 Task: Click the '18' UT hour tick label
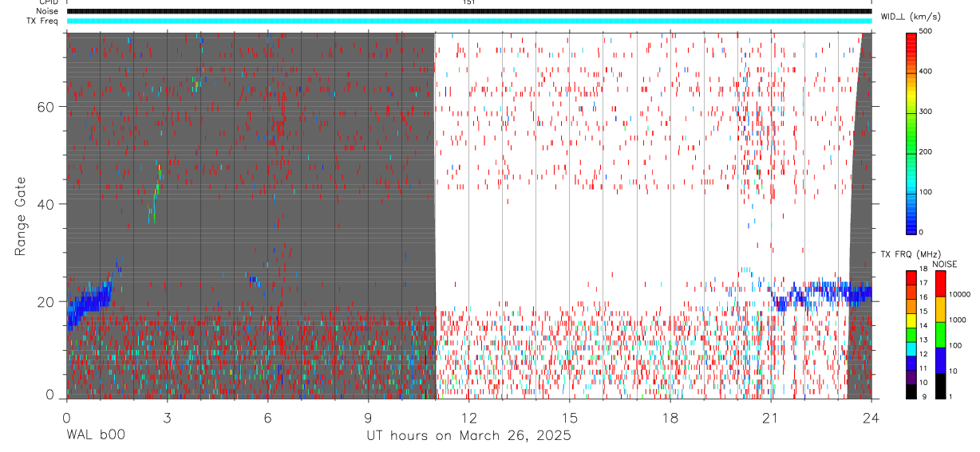(670, 418)
